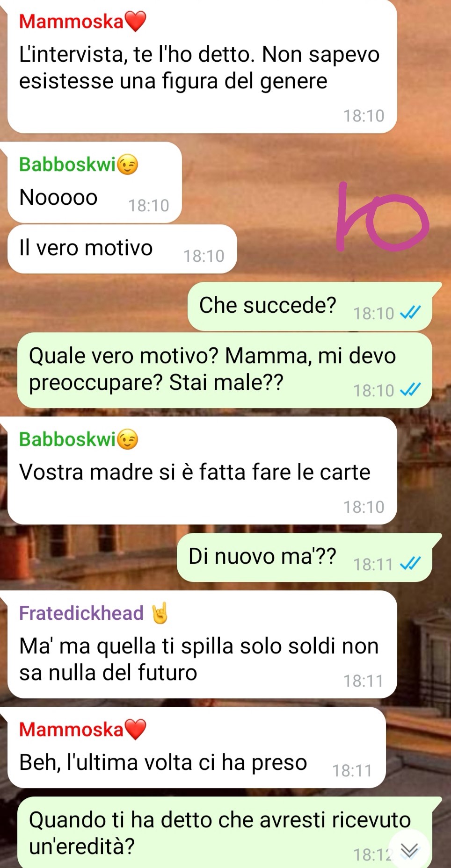The image size is (451, 868).
Task: Tap the read ticks on 'Quale vero motivo?' message
Action: point(410,389)
